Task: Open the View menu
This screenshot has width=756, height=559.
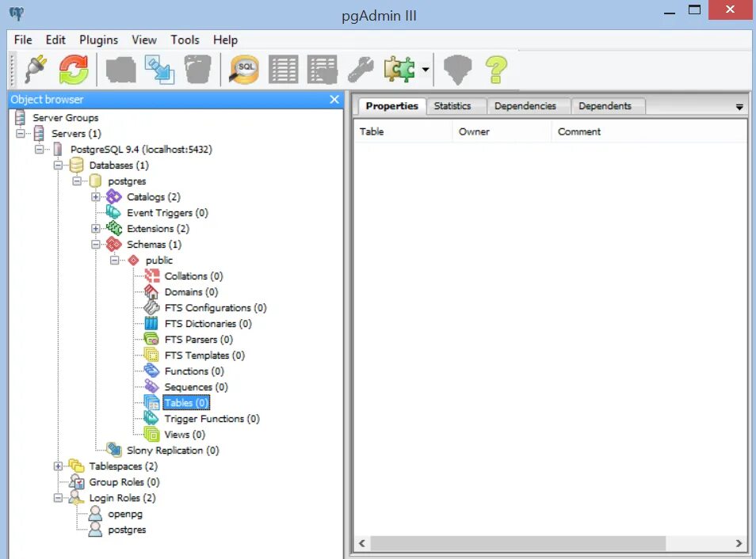Action: point(144,40)
